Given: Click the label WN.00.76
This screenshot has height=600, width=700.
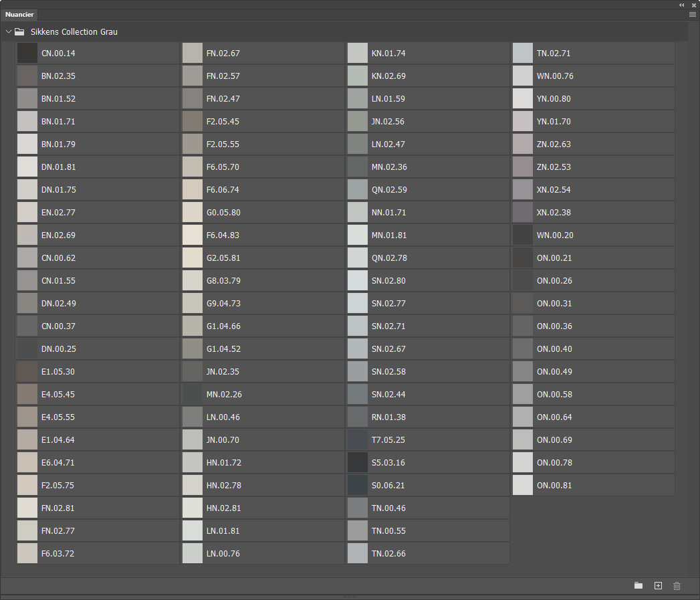Looking at the screenshot, I should (x=555, y=76).
